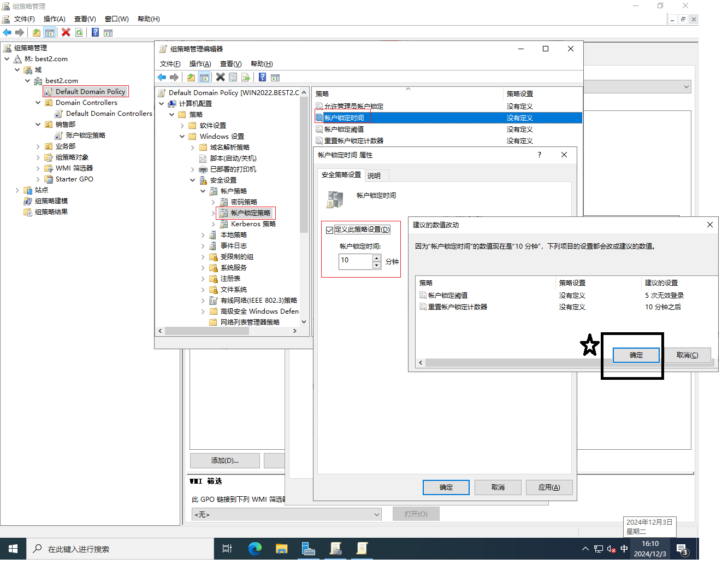Click the Export list icon in the editor toolbar
728x576 pixels.
pos(246,77)
